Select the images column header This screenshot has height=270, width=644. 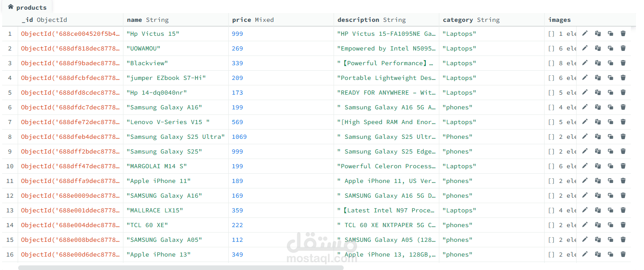[559, 20]
